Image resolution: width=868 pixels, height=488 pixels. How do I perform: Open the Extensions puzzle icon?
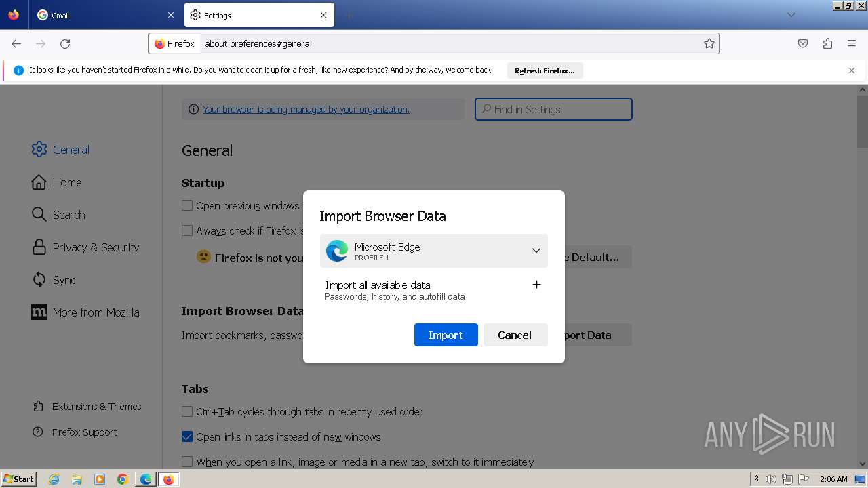pos(827,43)
